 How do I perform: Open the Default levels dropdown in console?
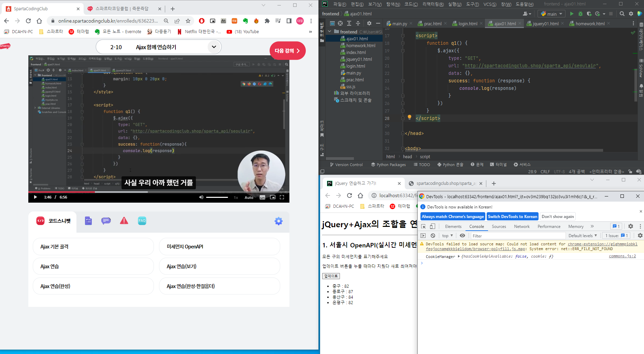coord(583,235)
